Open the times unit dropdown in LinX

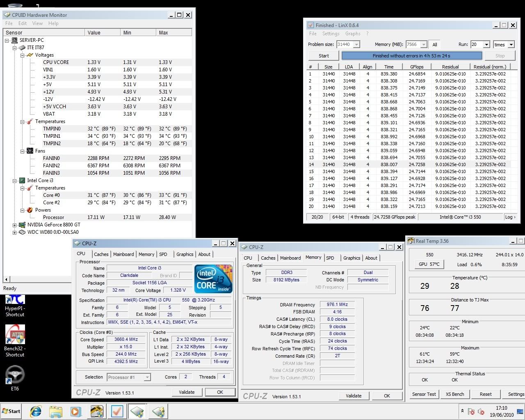[511, 44]
